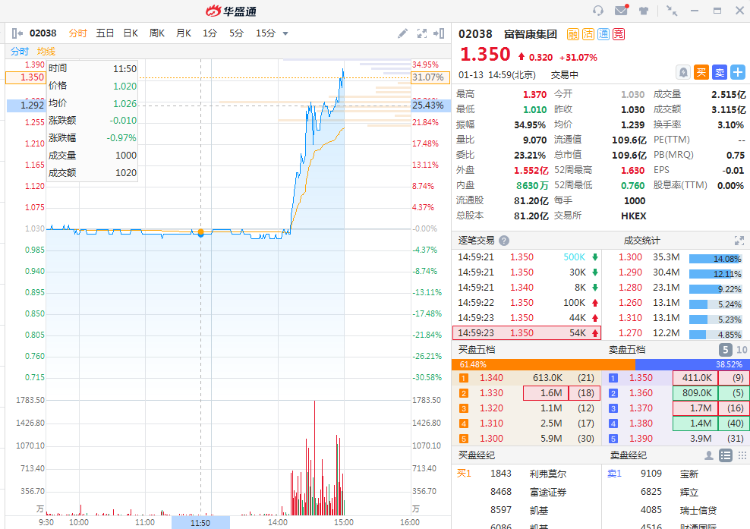Screen dimensions: 750x529
Task: Click the 02038 stock code in chart toolbar
Action: 43,33
